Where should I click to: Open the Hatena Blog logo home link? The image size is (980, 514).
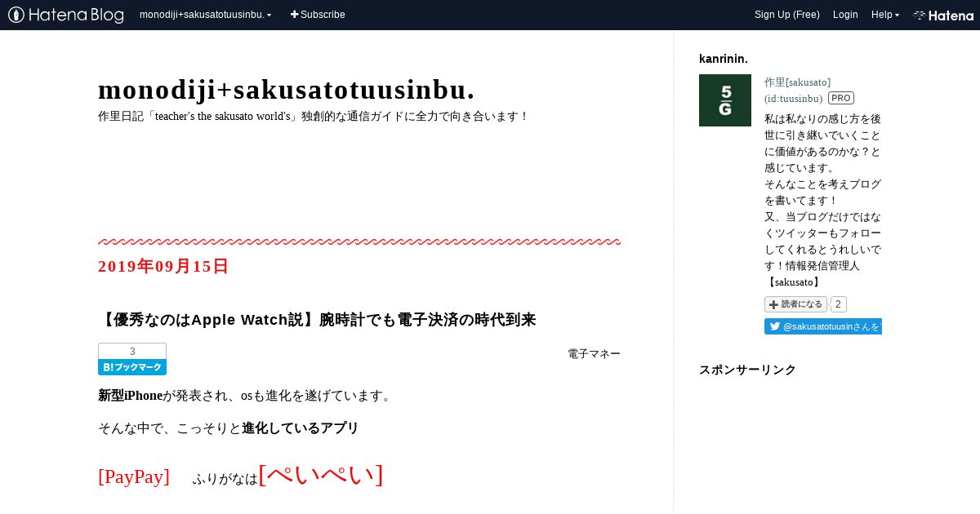pyautogui.click(x=66, y=15)
